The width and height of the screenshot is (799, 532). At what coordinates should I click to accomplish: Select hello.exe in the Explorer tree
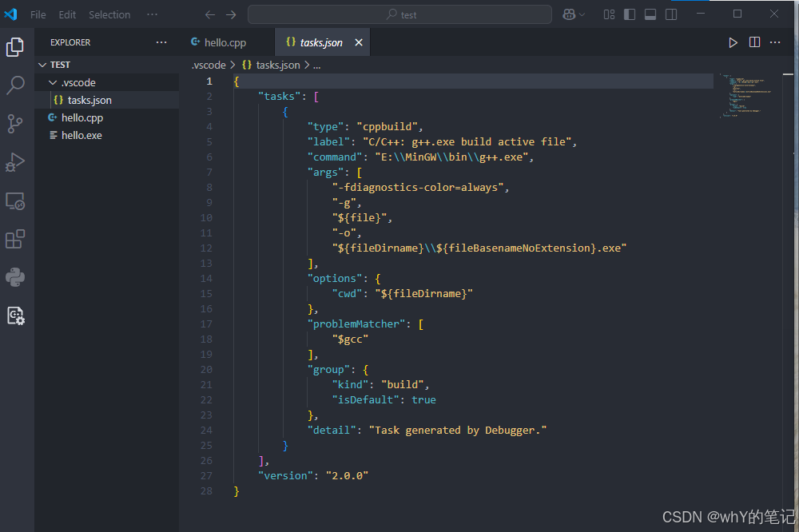coord(106,136)
